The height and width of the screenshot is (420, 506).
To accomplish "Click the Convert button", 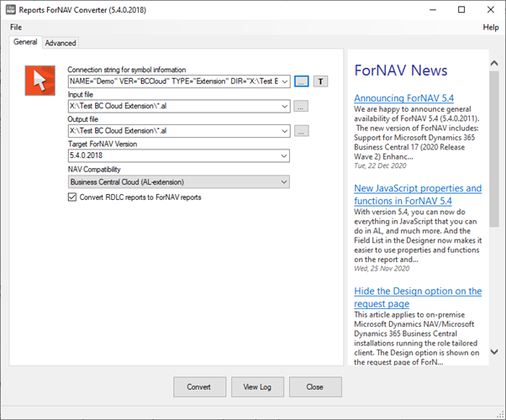I will 199,386.
